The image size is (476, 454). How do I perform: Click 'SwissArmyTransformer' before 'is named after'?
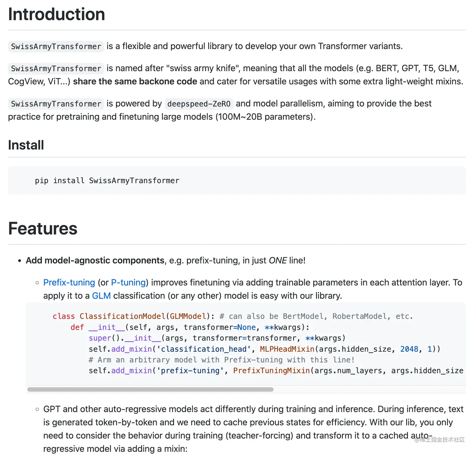[56, 69]
